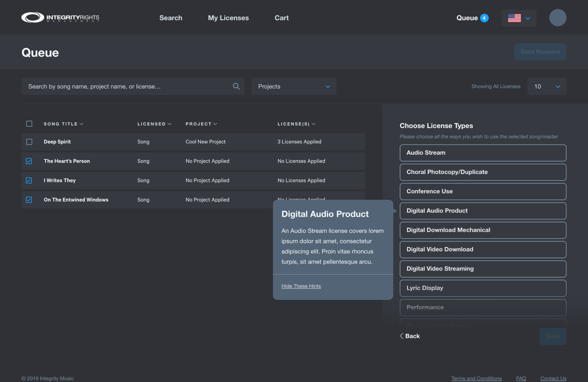Image resolution: width=588 pixels, height=382 pixels.
Task: Select Digital Download Mechanical license type
Action: (x=483, y=230)
